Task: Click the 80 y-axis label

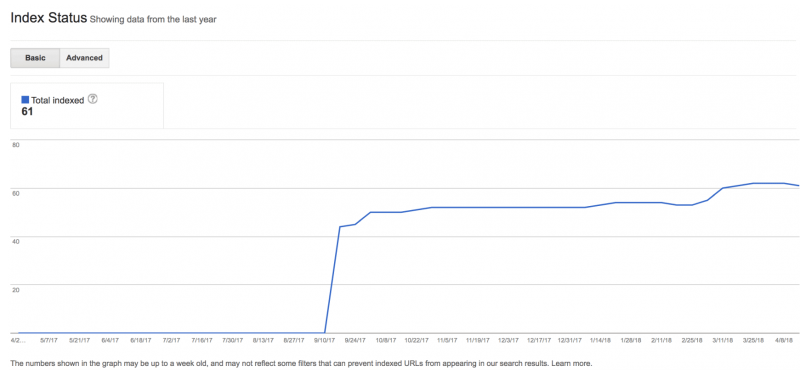Action: [x=16, y=145]
